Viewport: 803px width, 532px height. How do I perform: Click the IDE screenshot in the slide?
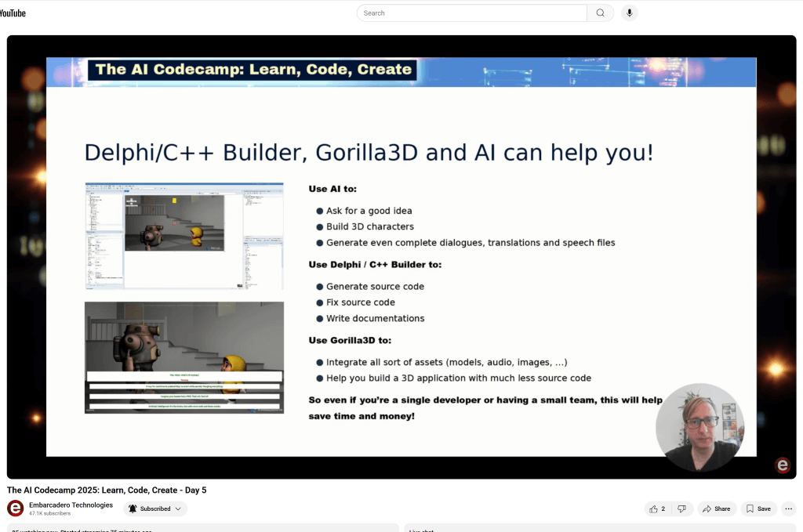[x=184, y=236]
